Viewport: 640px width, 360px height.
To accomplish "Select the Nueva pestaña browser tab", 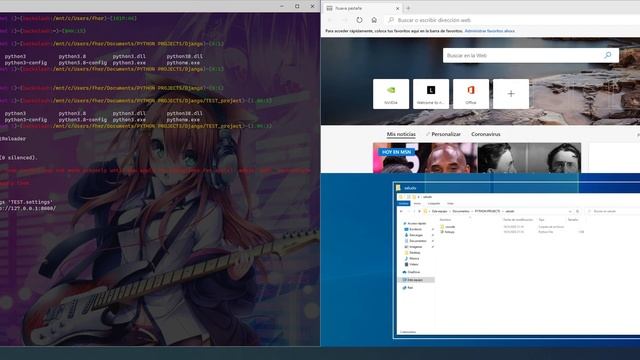I will [x=362, y=8].
